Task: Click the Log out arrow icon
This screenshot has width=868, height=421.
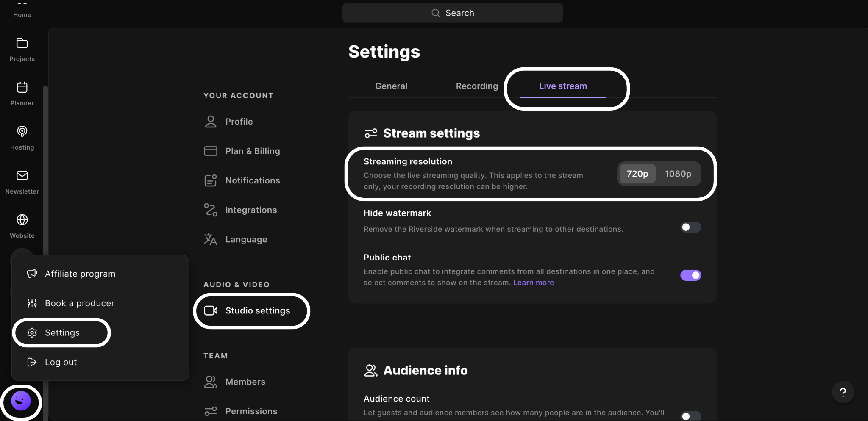Action: (x=32, y=362)
